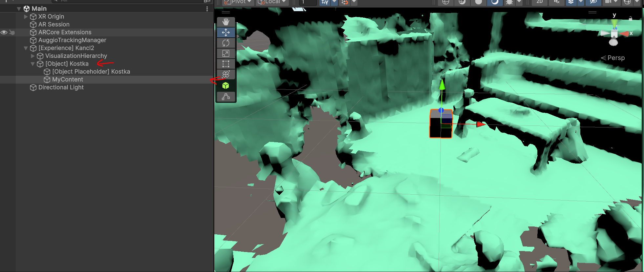Expand the VisualizationHierarchy node

click(x=33, y=56)
